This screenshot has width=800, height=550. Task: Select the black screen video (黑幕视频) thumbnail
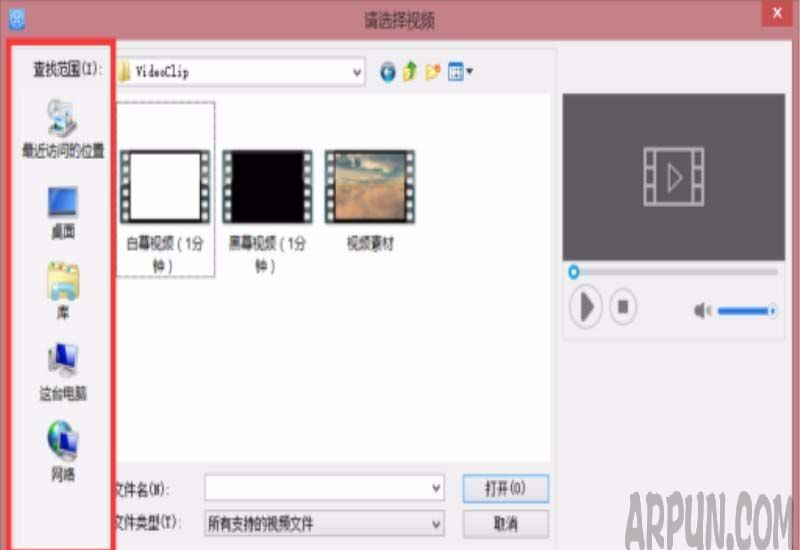pos(267,187)
